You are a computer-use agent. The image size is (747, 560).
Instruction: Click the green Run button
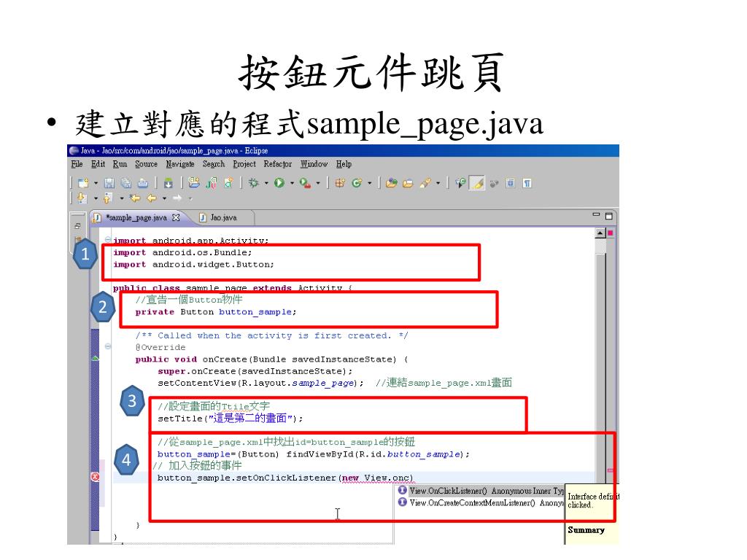[279, 183]
